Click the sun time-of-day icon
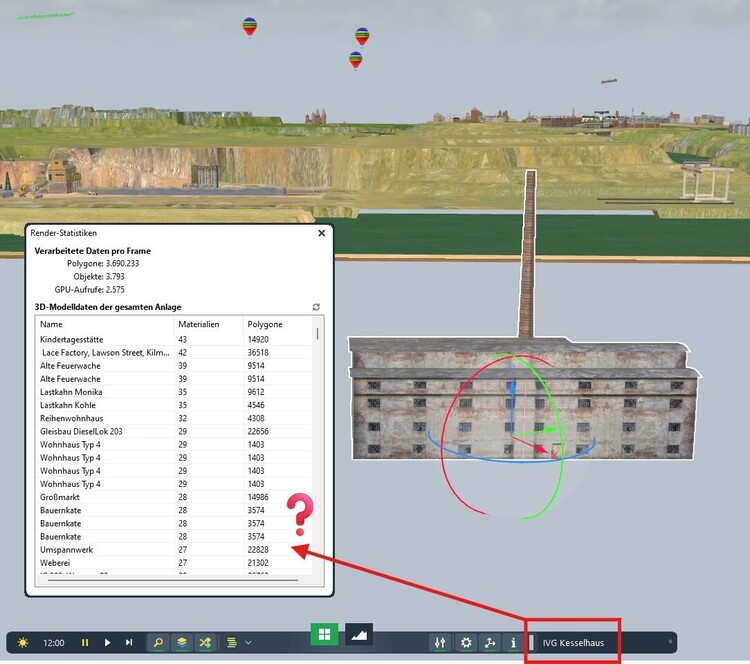The height and width of the screenshot is (664, 750). click(x=22, y=643)
